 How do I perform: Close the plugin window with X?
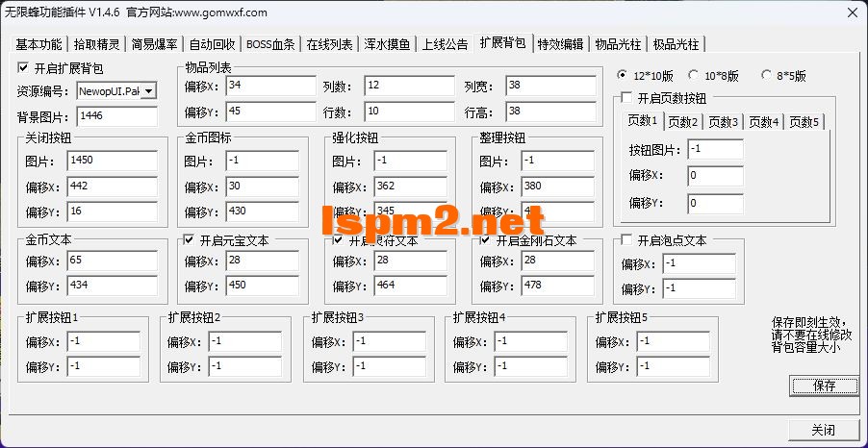(853, 12)
